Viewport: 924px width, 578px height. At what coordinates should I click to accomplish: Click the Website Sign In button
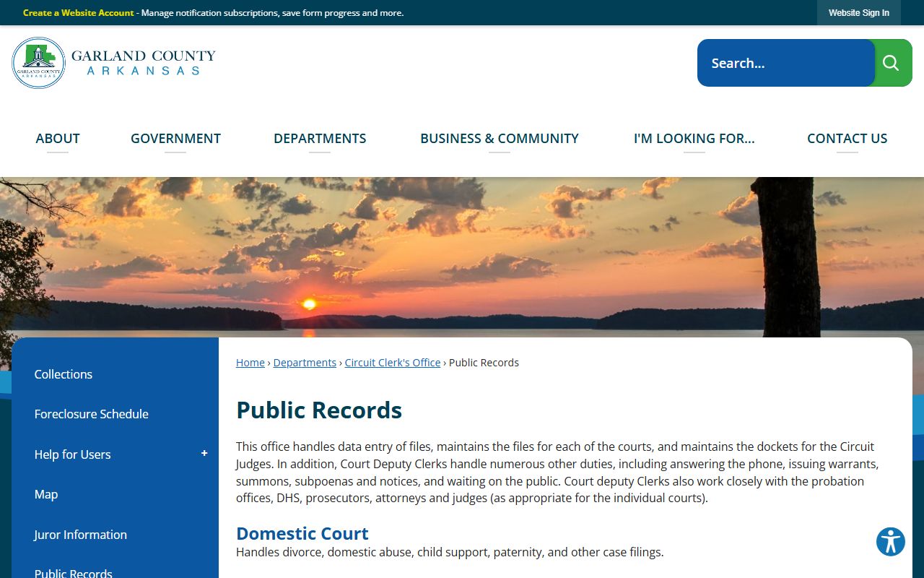tap(859, 13)
